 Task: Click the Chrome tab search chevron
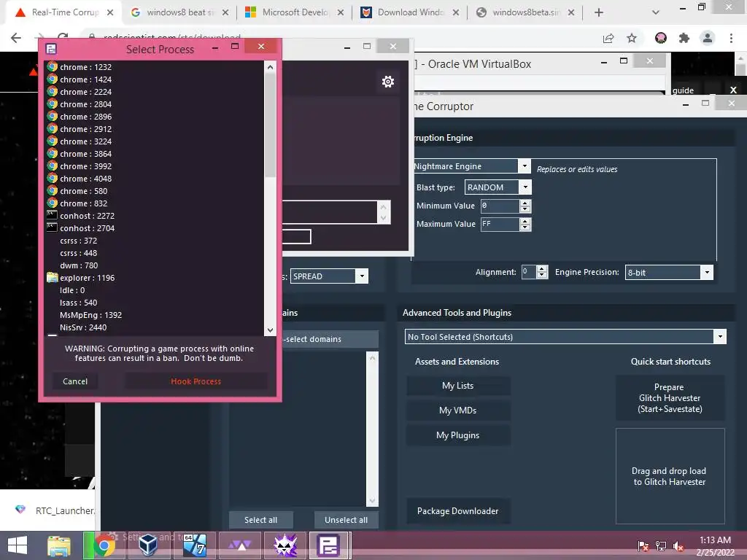click(656, 12)
